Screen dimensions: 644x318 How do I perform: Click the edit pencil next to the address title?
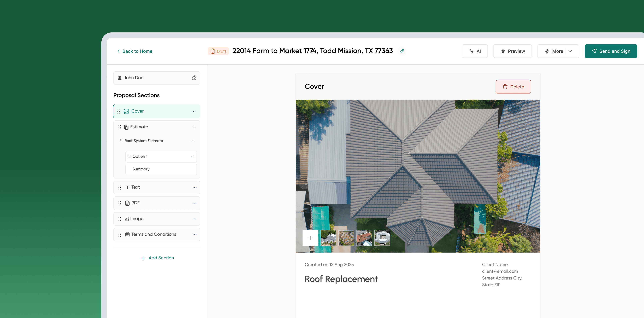coord(402,51)
